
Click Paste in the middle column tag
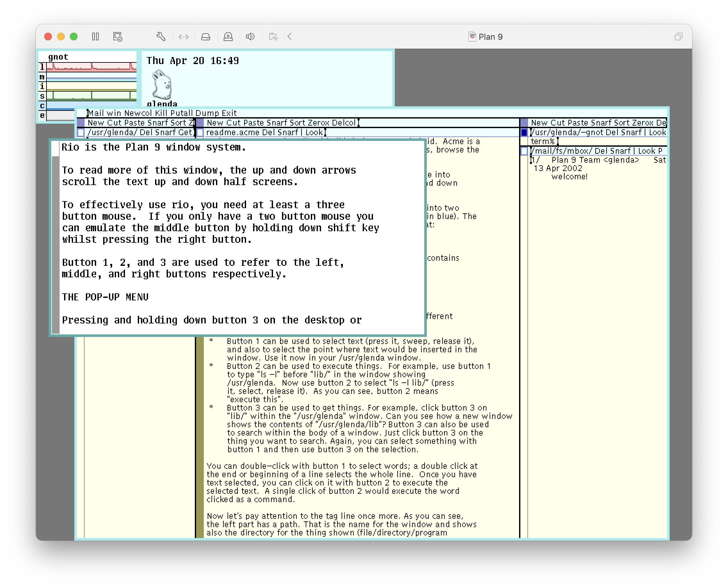(x=254, y=123)
